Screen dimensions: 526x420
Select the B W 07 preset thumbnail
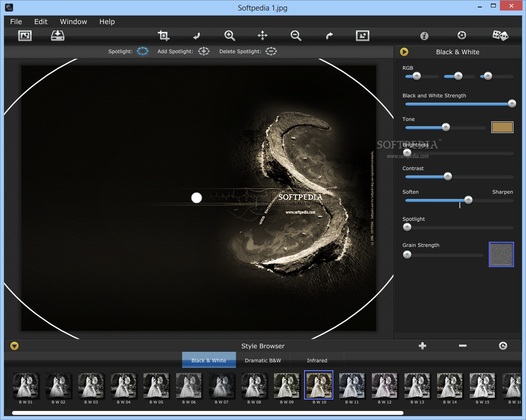coord(221,385)
